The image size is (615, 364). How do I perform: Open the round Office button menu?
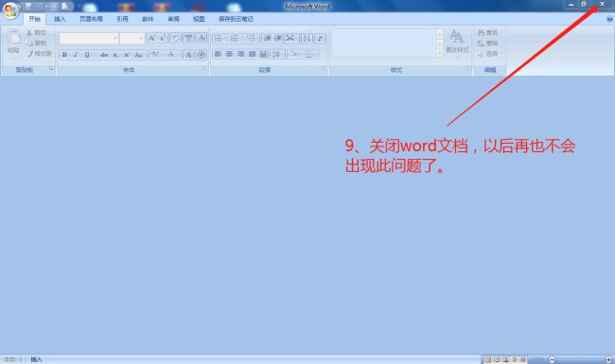[11, 10]
